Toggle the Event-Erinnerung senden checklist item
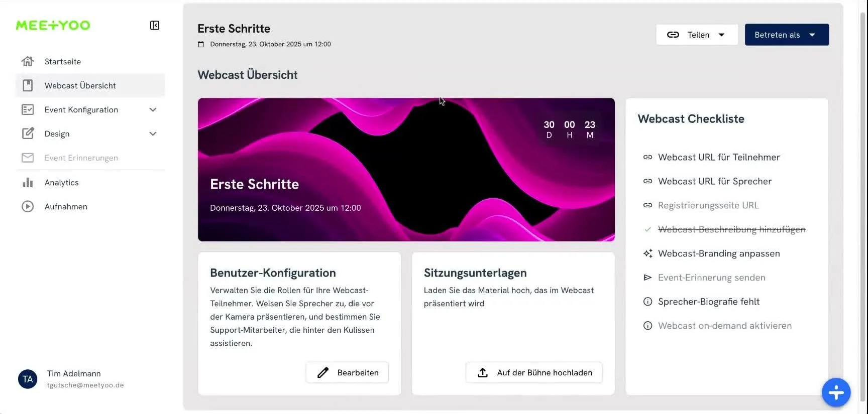The image size is (868, 414). point(712,277)
